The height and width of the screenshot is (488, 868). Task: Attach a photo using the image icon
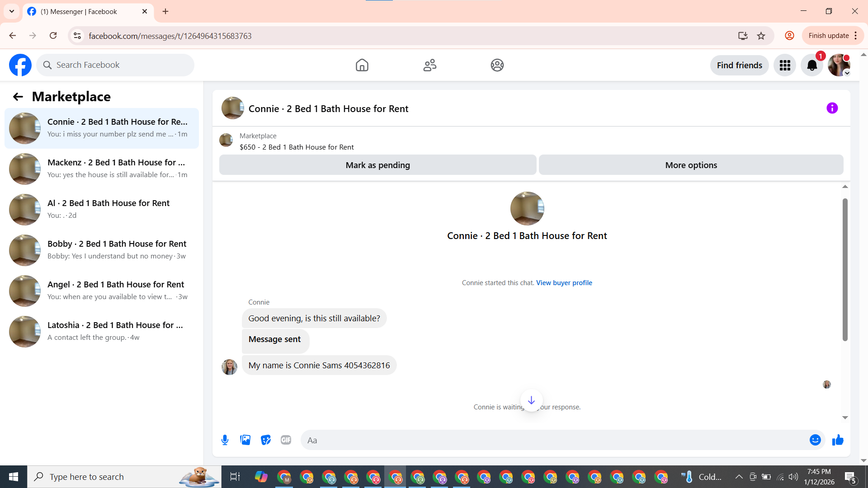tap(245, 440)
